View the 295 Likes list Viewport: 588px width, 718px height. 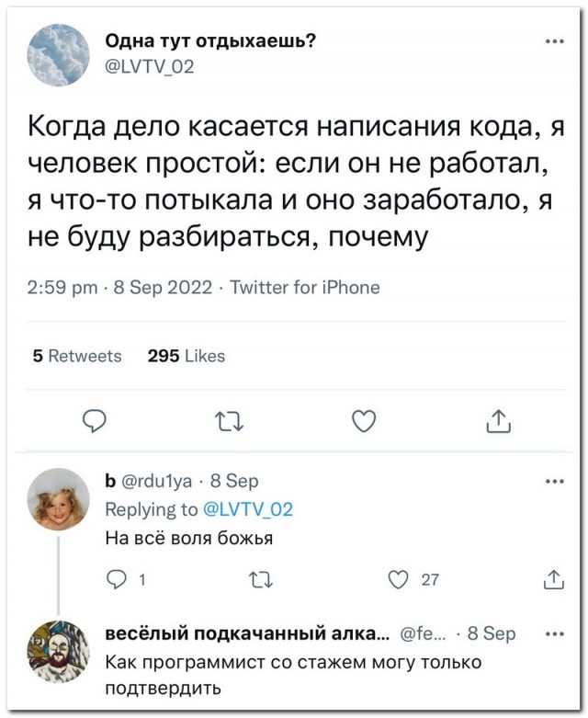click(186, 356)
